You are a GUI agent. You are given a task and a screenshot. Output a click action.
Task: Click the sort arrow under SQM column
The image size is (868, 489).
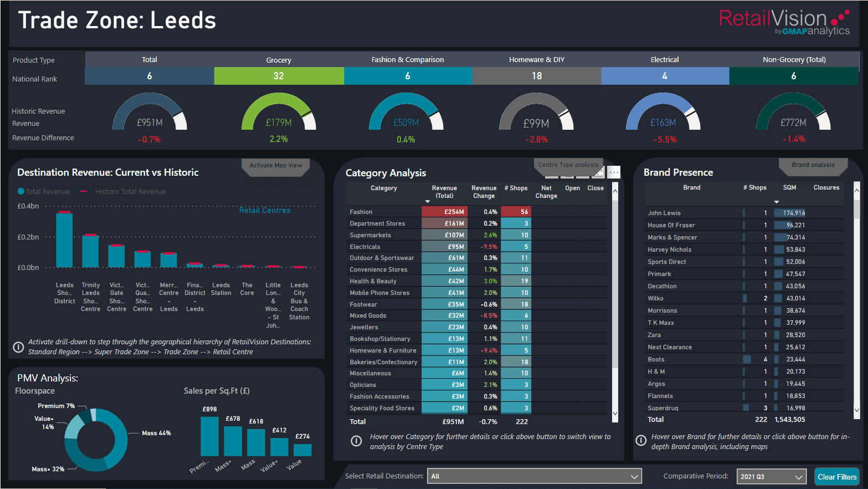[777, 202]
